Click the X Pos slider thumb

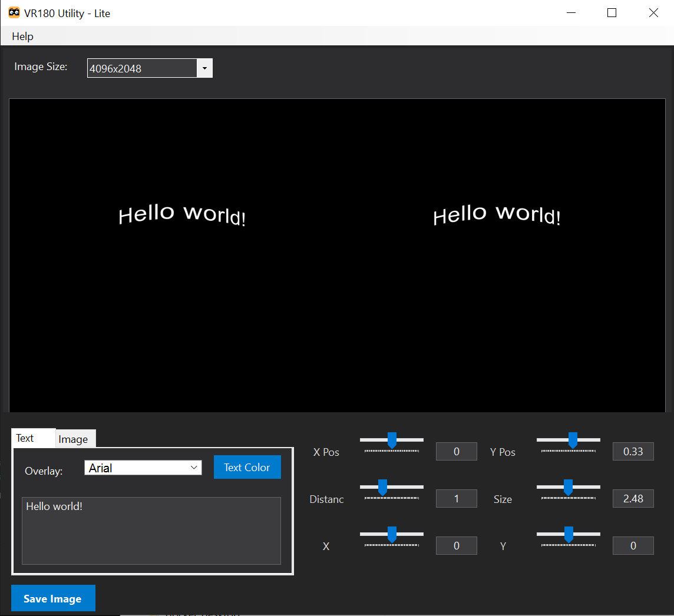(x=392, y=441)
